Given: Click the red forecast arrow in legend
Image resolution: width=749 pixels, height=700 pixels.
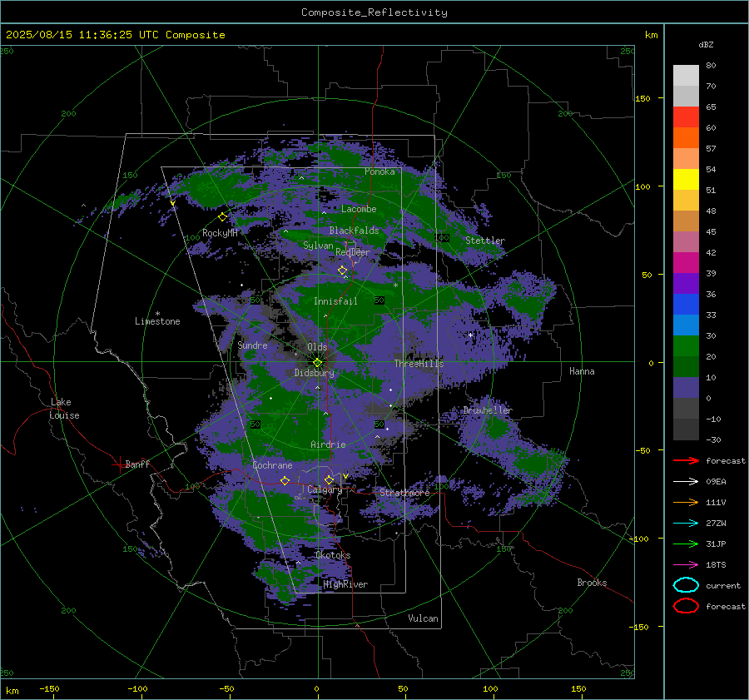Looking at the screenshot, I should 686,460.
